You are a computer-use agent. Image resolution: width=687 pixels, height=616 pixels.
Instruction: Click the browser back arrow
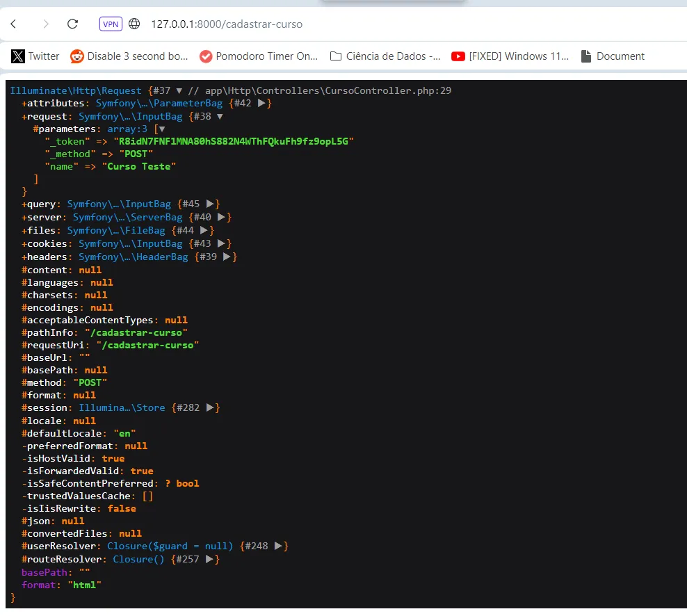(13, 24)
